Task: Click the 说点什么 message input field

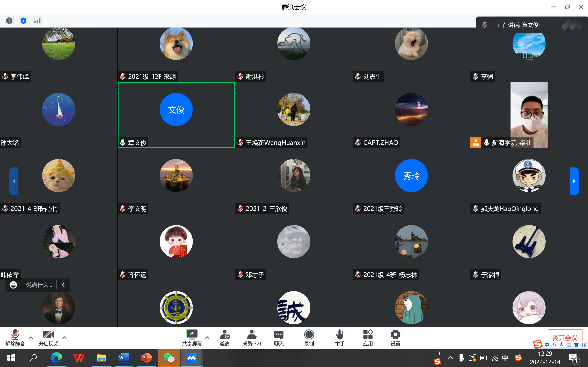Action: (x=39, y=285)
